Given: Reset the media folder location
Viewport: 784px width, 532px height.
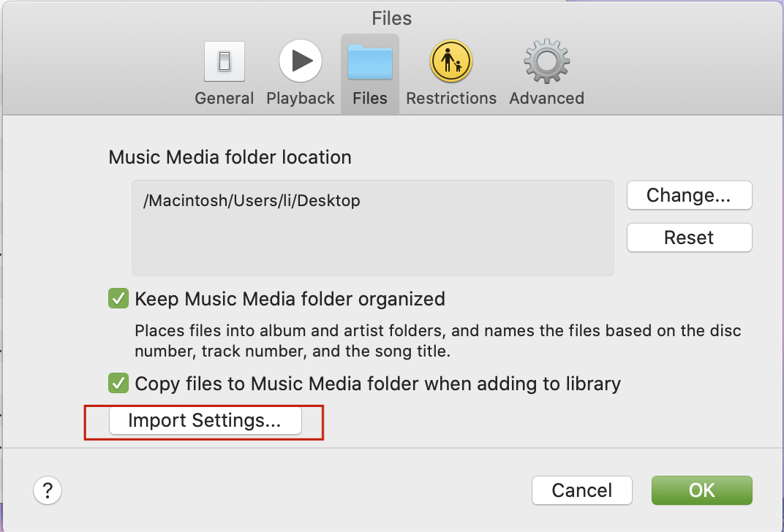Looking at the screenshot, I should (689, 237).
